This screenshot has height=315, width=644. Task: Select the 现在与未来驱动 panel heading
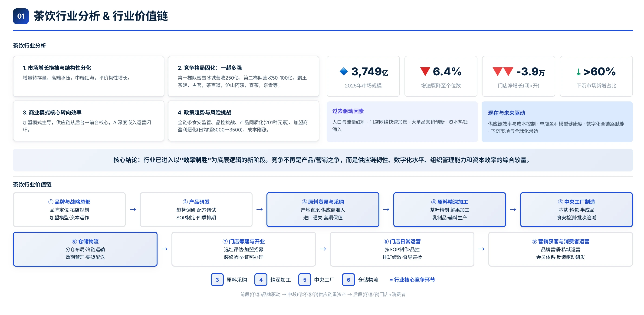[x=506, y=113]
